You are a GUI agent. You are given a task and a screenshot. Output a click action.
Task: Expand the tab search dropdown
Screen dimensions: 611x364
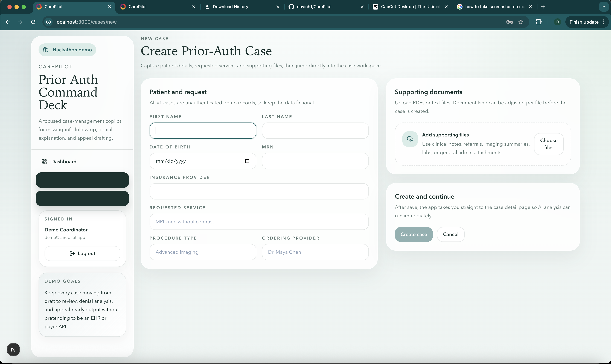[604, 7]
